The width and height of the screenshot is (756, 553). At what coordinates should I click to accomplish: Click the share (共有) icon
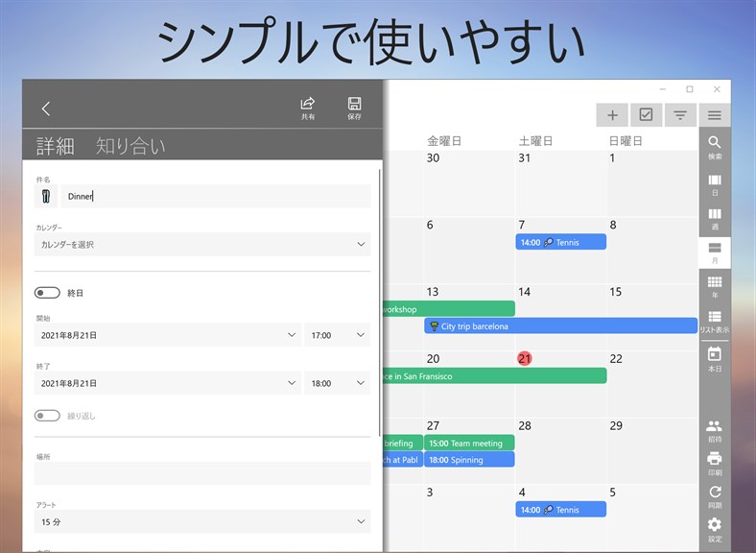tap(308, 108)
